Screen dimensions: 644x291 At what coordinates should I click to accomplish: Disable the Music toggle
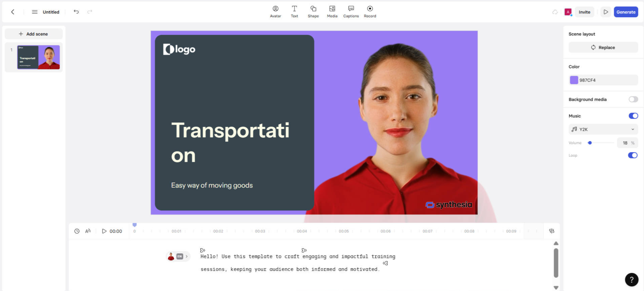coord(633,116)
